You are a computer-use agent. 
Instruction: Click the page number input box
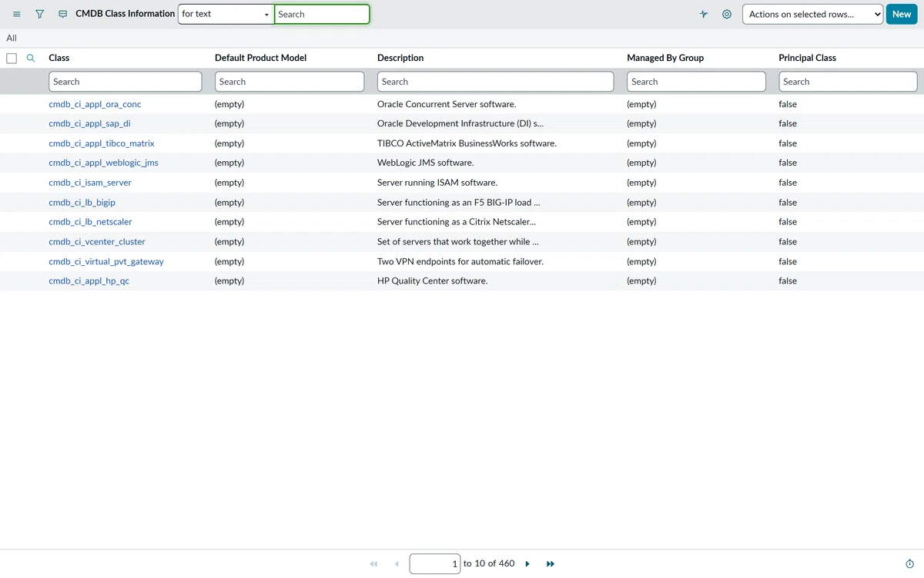435,564
